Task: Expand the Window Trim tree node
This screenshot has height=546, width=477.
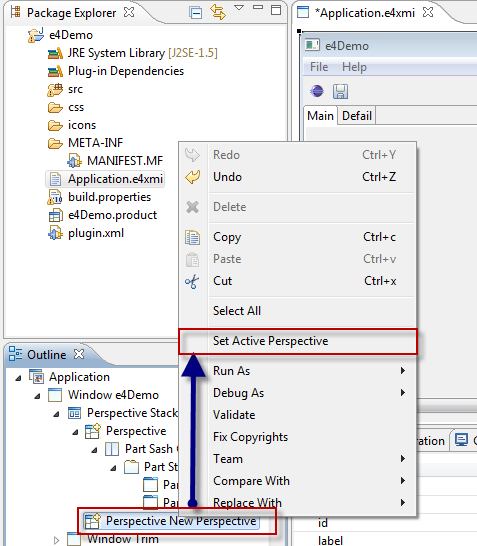Action: pos(56,540)
